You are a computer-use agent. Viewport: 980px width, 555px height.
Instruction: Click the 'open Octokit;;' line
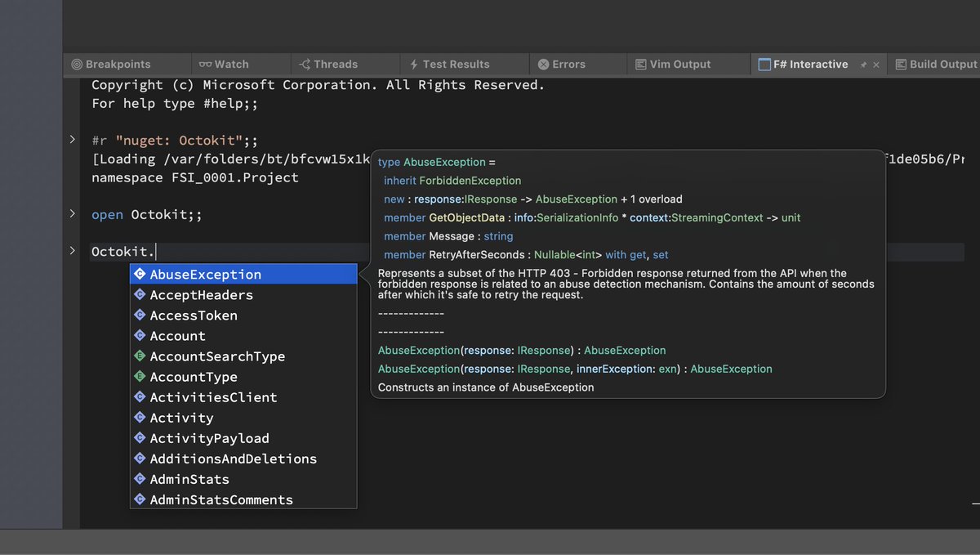pos(146,215)
